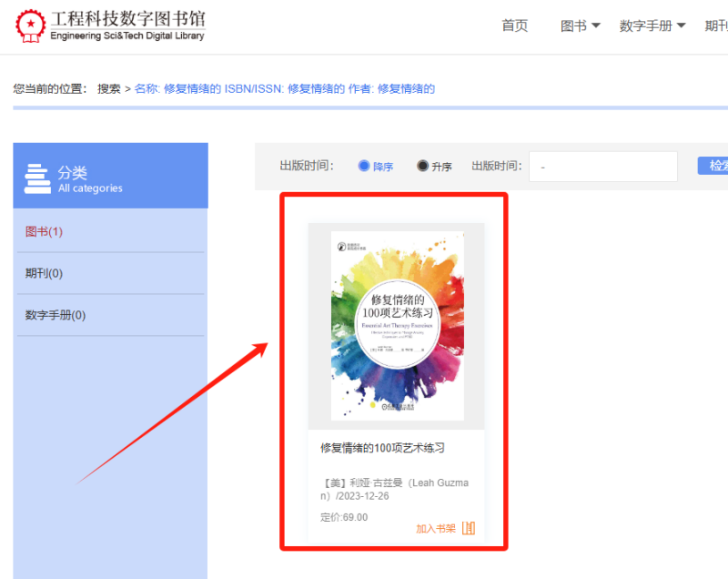Viewport: 728px width, 579px height.
Task: Click the bookshelf icon beside 加入书架
Action: 469,528
